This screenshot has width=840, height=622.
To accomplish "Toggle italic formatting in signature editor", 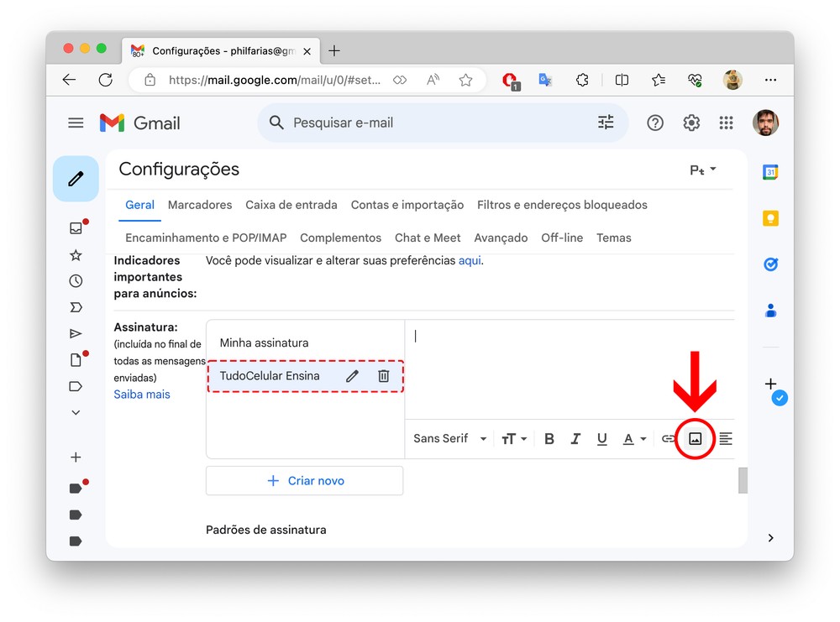I will pos(575,439).
